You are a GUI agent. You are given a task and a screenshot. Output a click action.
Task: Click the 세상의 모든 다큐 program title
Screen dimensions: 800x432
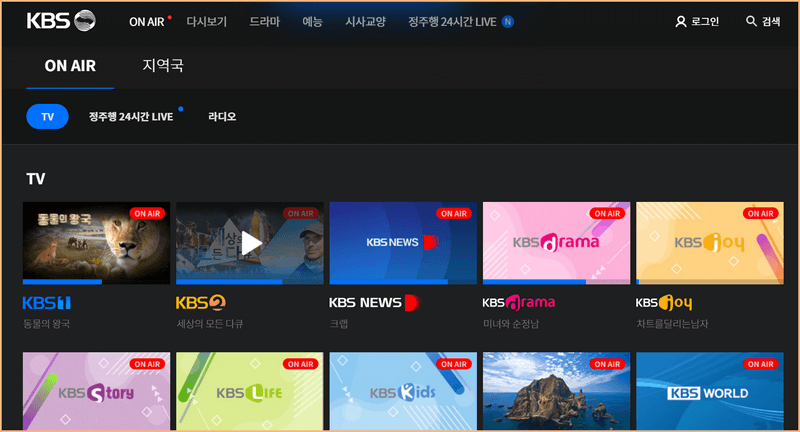[x=210, y=324]
